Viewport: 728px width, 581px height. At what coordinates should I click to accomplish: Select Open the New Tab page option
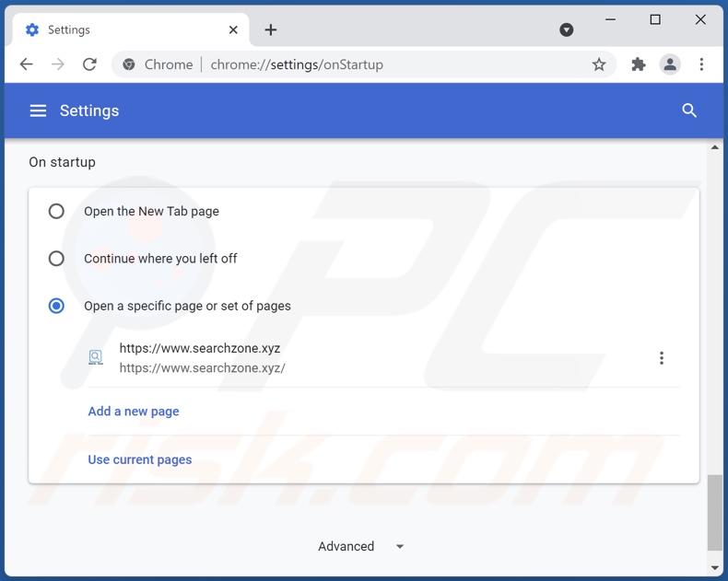[x=56, y=211]
